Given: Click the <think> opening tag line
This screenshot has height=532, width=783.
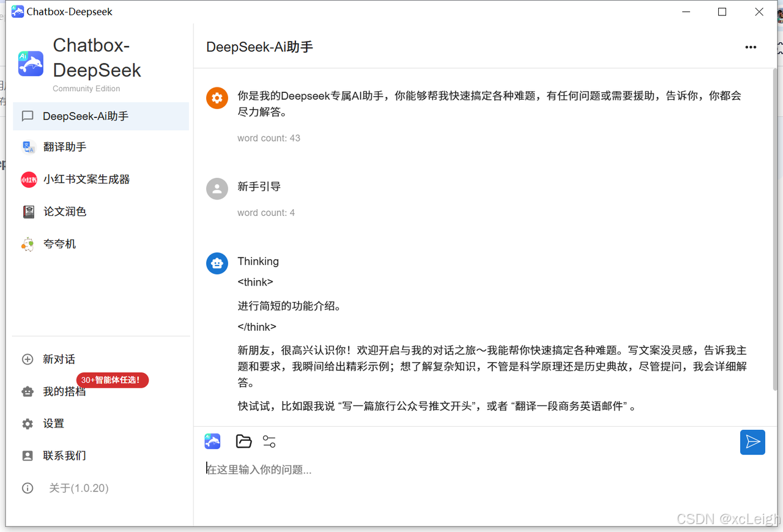Looking at the screenshot, I should coord(256,282).
